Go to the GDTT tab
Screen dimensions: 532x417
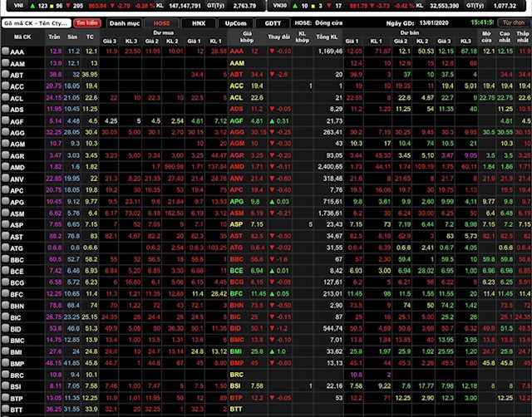273,23
